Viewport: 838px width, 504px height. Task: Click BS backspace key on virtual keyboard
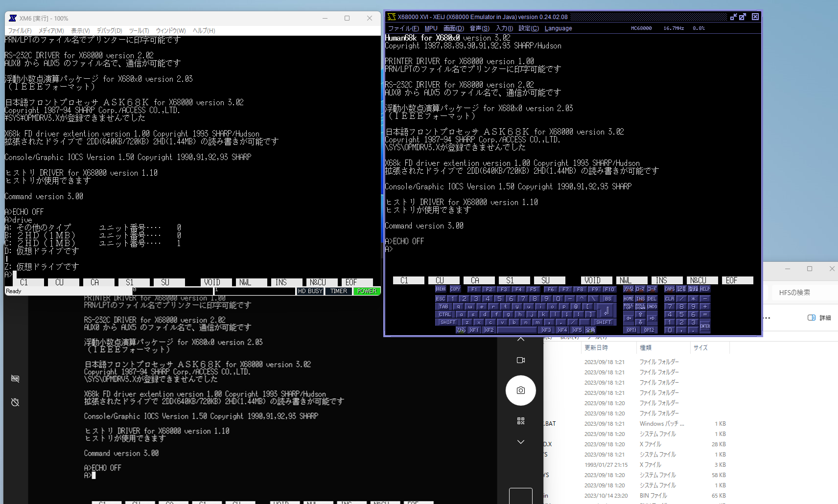pos(608,298)
